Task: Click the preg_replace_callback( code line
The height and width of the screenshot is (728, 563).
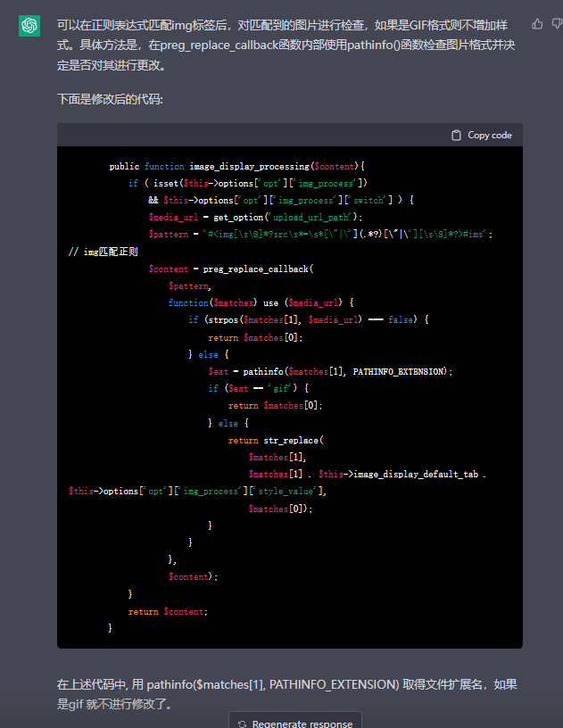Action: tap(230, 269)
